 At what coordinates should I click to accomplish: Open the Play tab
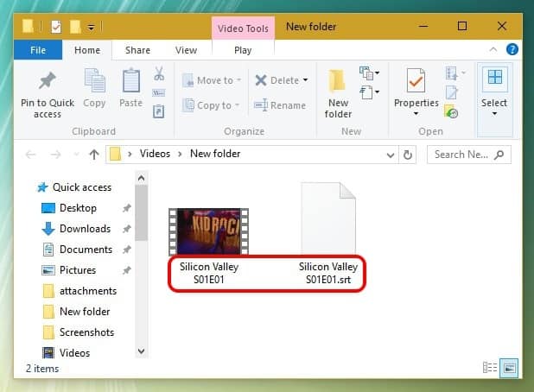pos(243,50)
